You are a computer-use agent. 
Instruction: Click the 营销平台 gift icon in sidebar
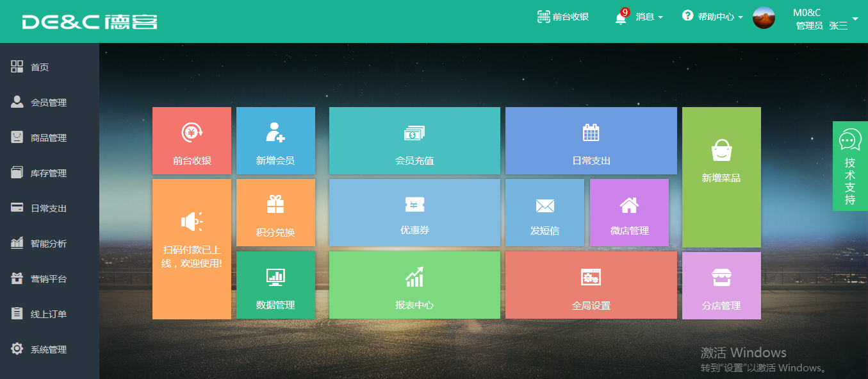(17, 278)
